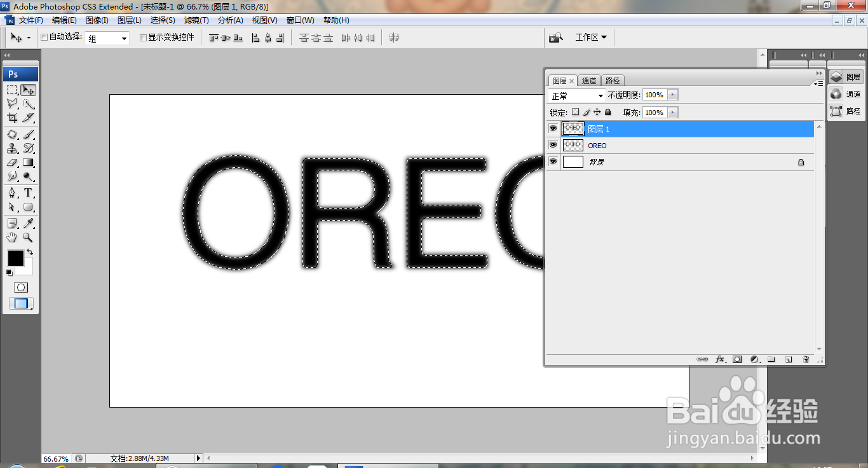Pick the Dodge tool
Screen dimensions: 868x468
click(x=29, y=177)
